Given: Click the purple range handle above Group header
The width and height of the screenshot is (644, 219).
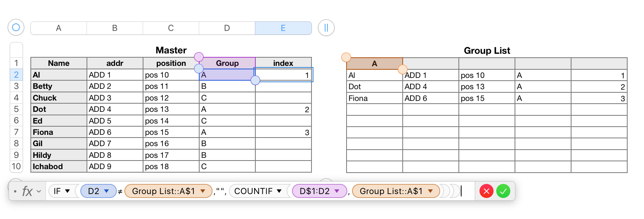Looking at the screenshot, I should click(x=199, y=57).
